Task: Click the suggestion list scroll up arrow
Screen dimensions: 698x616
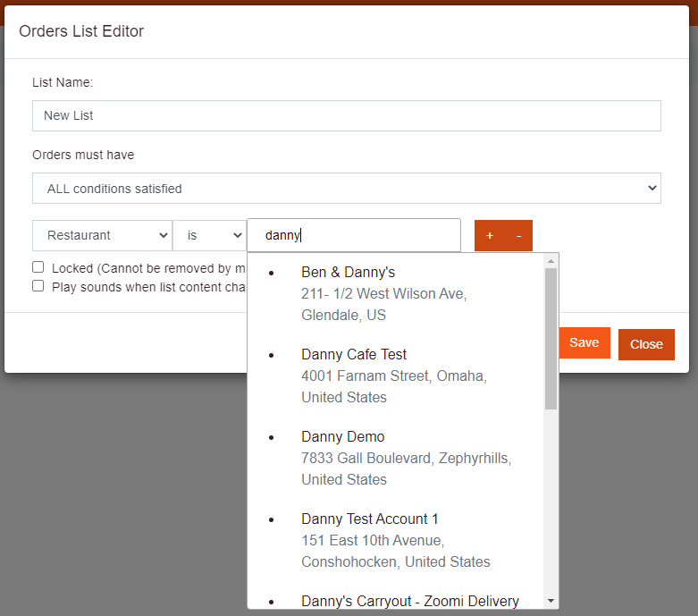Action: (x=551, y=261)
